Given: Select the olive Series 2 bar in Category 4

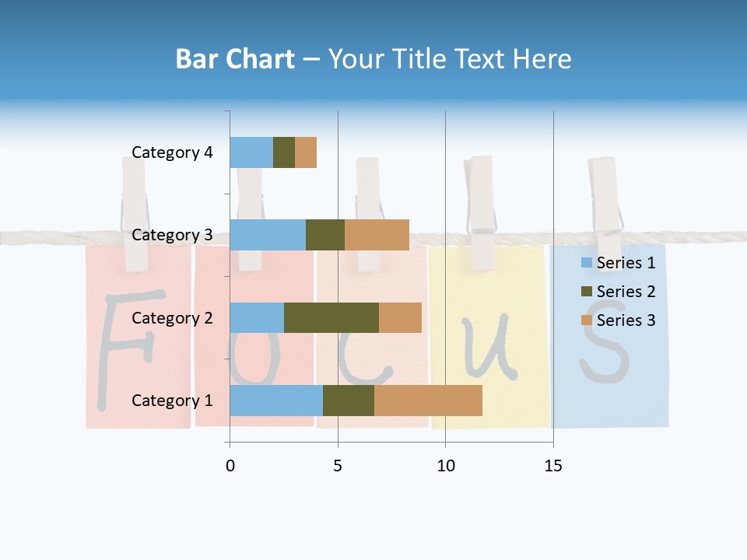Looking at the screenshot, I should tap(283, 152).
